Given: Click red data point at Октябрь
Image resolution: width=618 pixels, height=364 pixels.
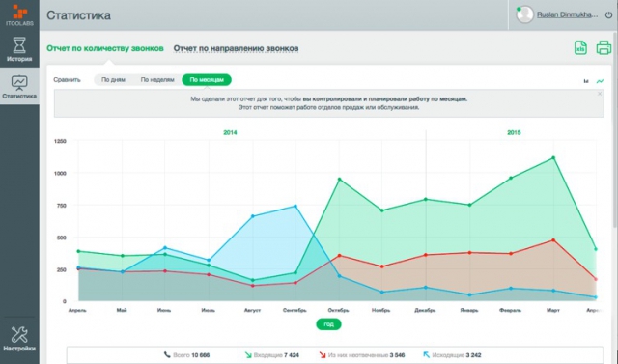Looking at the screenshot, I should pos(340,256).
